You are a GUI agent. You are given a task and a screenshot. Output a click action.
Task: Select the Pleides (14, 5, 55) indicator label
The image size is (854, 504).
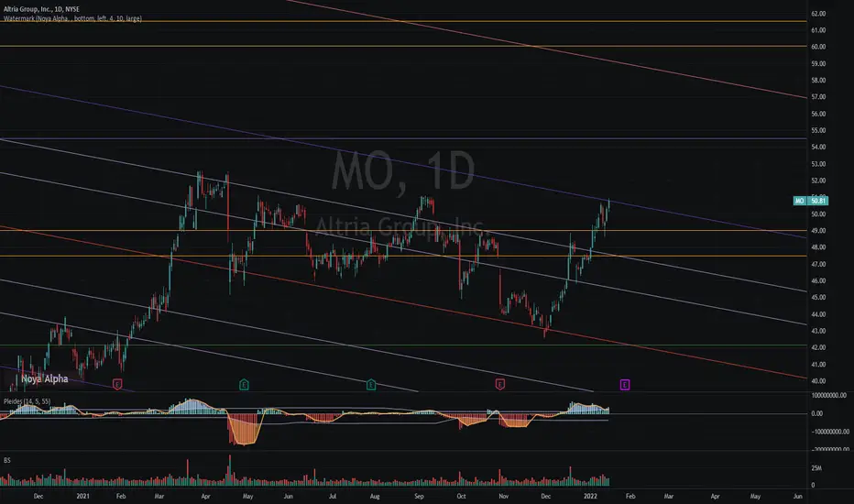(x=27, y=401)
